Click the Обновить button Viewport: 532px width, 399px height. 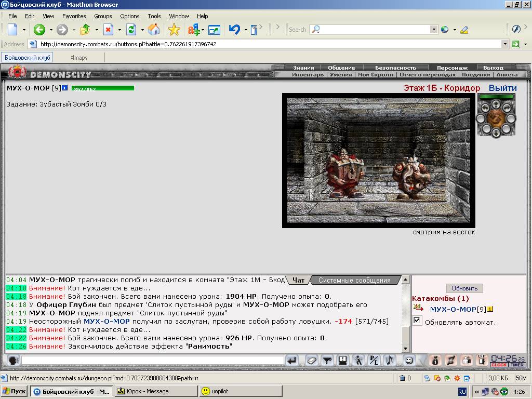coord(464,288)
